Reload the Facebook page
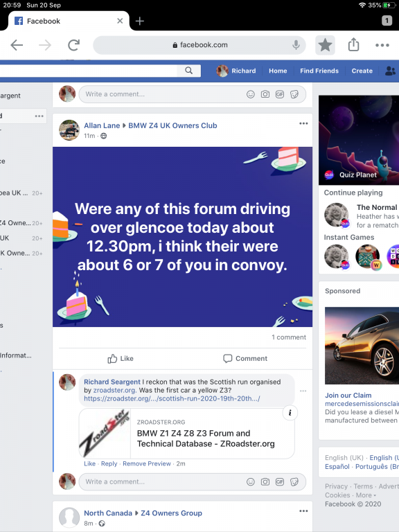Viewport: 399px width, 532px height. tap(73, 45)
